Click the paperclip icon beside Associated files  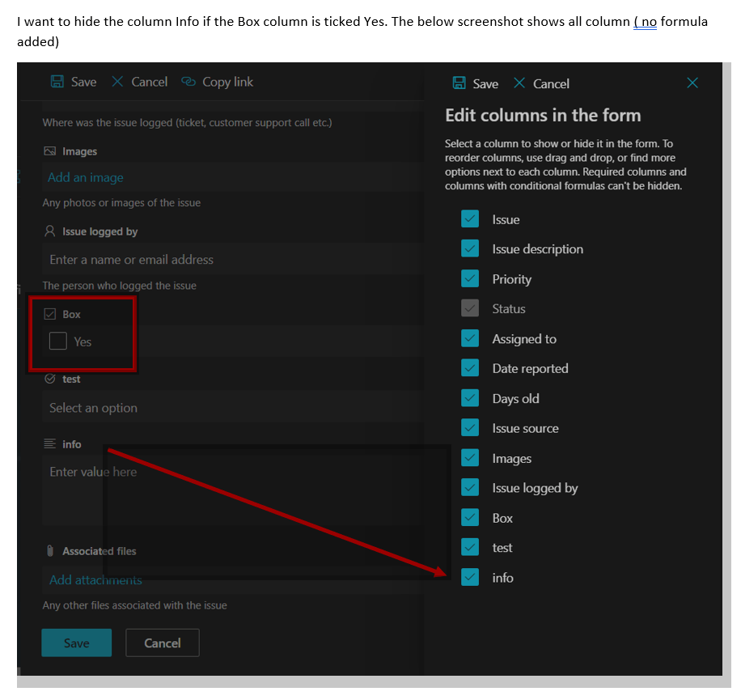click(49, 550)
